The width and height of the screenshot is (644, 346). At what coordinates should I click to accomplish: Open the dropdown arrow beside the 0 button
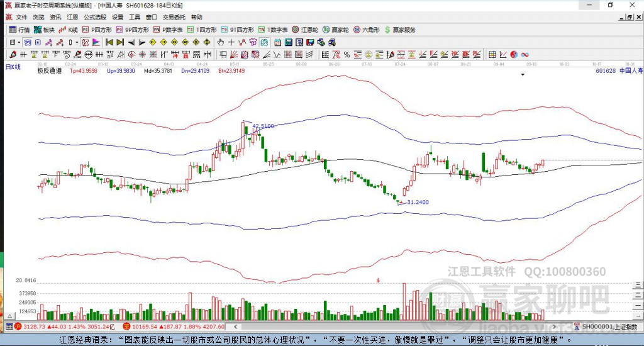click(77, 42)
